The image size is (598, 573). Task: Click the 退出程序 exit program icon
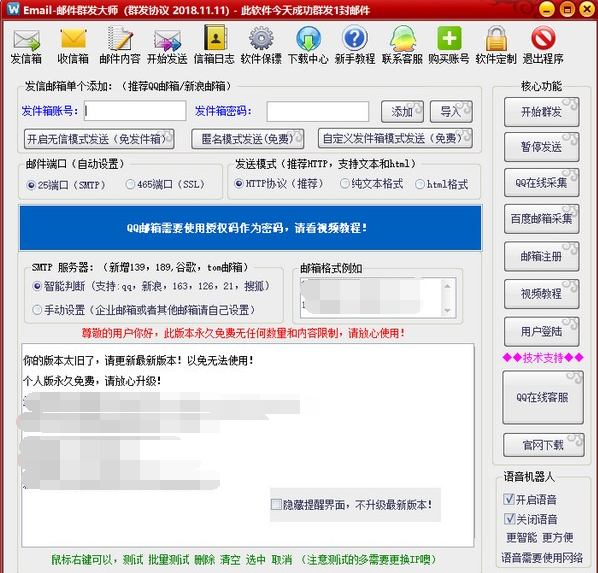(x=543, y=45)
